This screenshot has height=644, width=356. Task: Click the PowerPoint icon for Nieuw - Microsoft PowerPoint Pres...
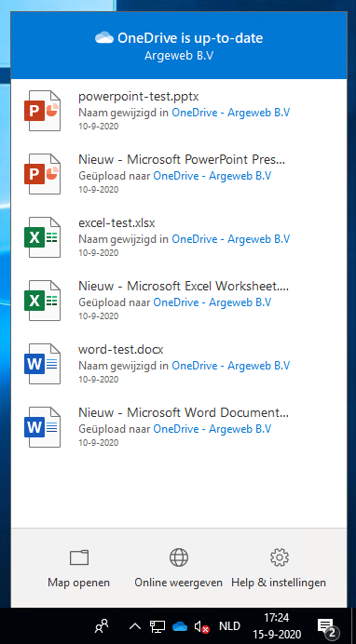tap(42, 174)
